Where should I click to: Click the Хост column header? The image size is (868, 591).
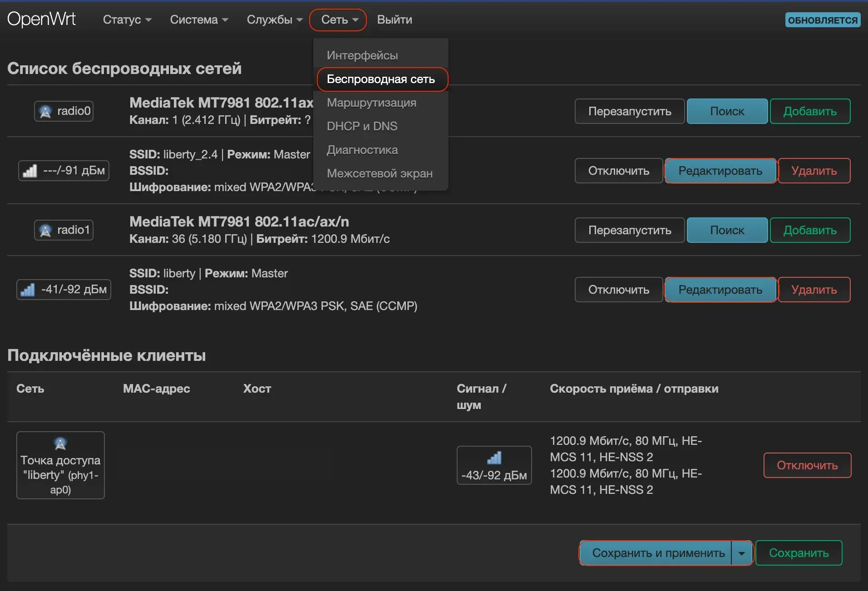pyautogui.click(x=257, y=389)
